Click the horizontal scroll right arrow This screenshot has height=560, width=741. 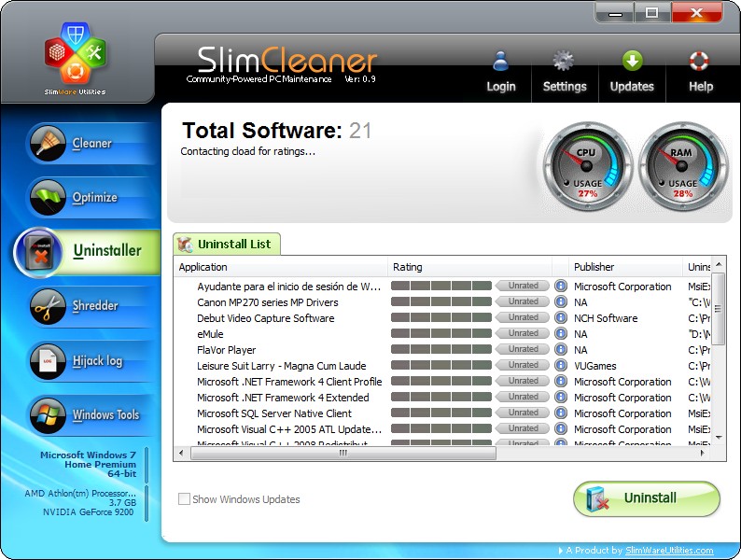[702, 453]
